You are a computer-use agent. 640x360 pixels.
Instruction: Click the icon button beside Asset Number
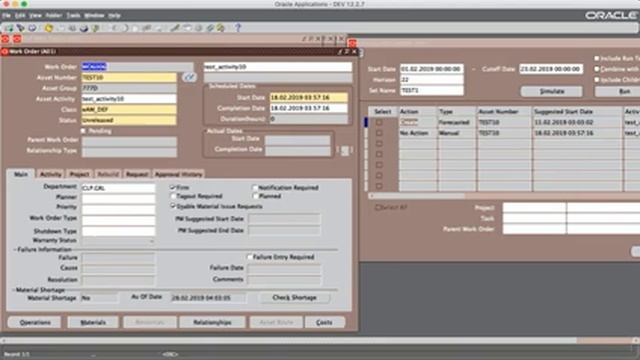click(x=189, y=77)
